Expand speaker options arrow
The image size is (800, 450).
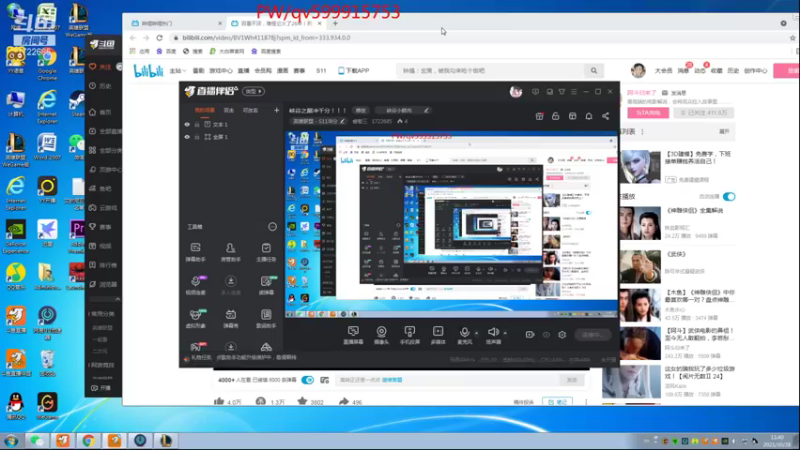coord(505,333)
